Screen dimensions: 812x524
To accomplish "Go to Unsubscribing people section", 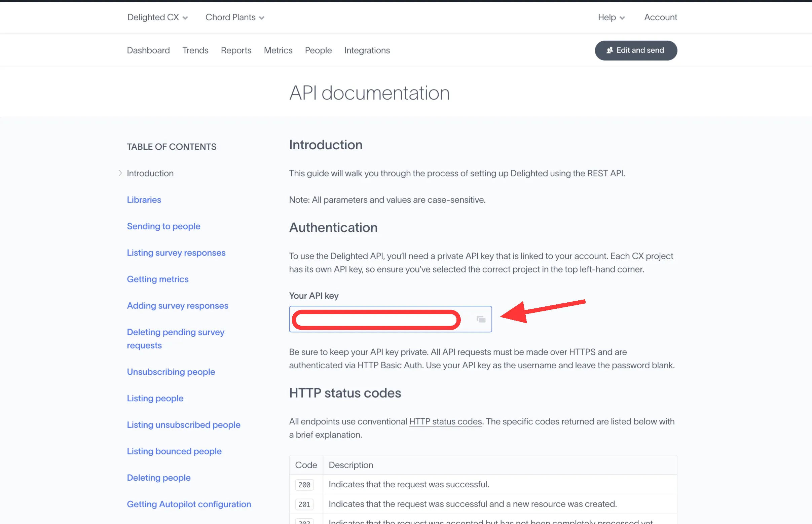I will pos(171,372).
